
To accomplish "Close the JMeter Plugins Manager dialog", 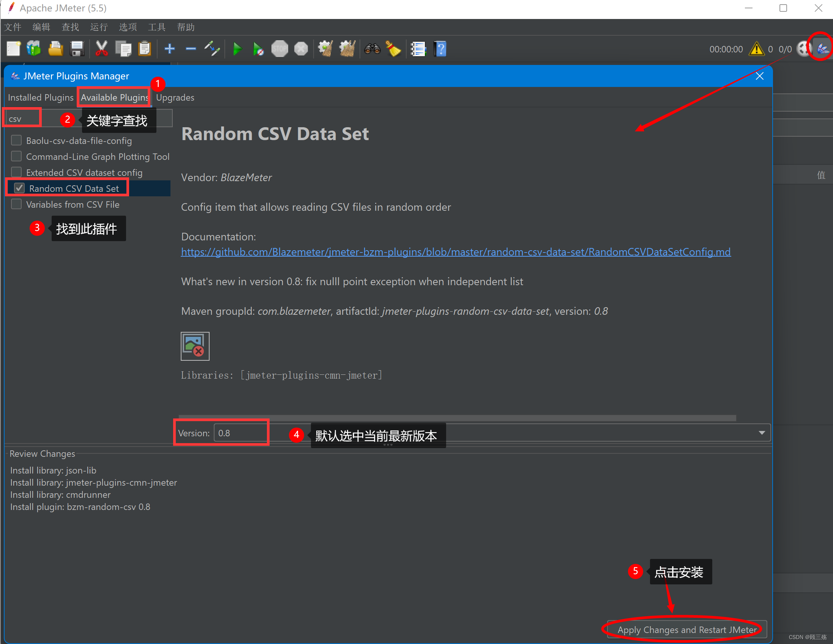I will click(x=760, y=76).
